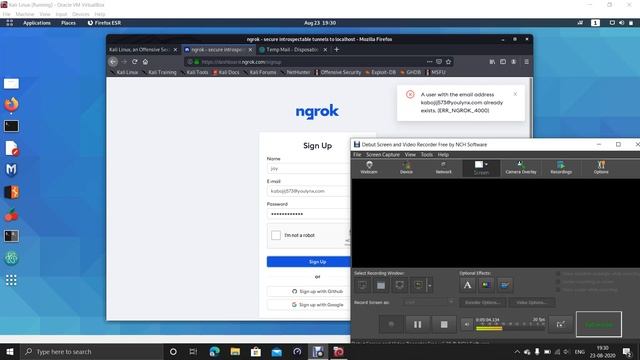The image size is (640, 360).
Task: Choose window recording selection icon
Action: coord(381,285)
